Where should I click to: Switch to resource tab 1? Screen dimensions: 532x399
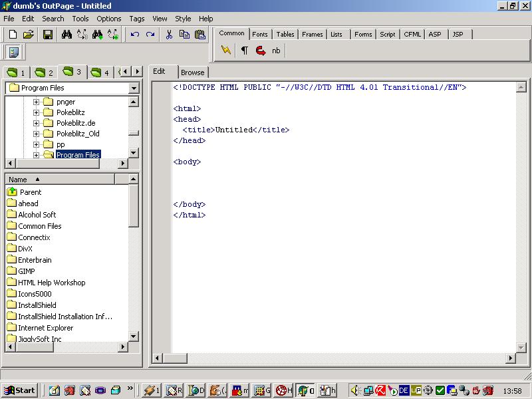(x=16, y=72)
